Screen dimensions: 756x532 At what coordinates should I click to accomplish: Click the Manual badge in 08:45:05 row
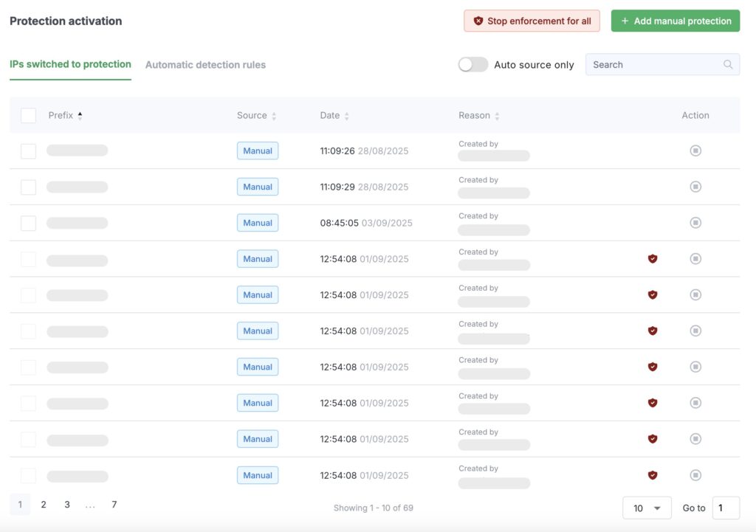click(x=258, y=223)
